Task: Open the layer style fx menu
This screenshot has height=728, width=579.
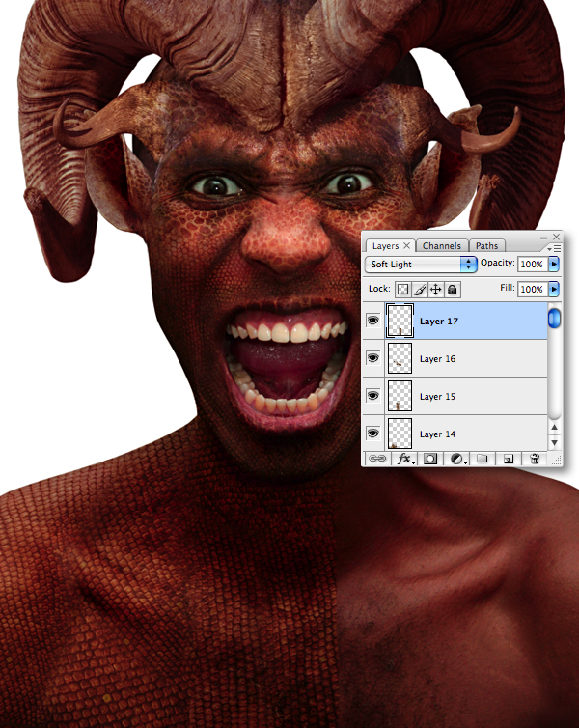Action: 404,459
